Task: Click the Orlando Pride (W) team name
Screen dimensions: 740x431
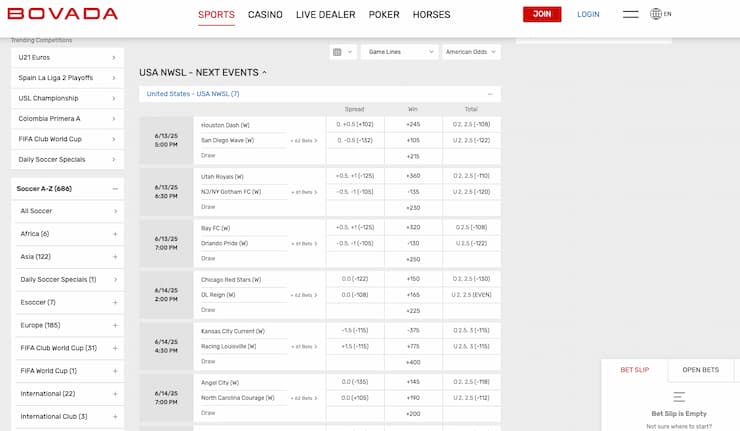Action: [224, 244]
